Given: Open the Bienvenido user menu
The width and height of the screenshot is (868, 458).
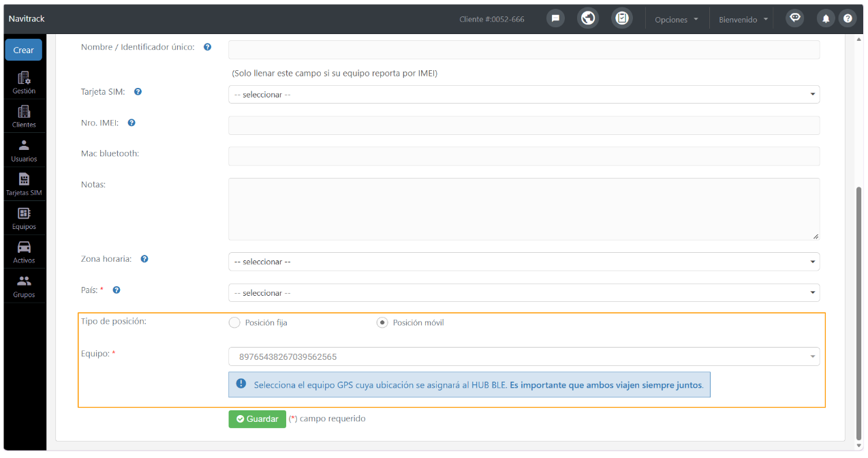Looking at the screenshot, I should pyautogui.click(x=744, y=19).
